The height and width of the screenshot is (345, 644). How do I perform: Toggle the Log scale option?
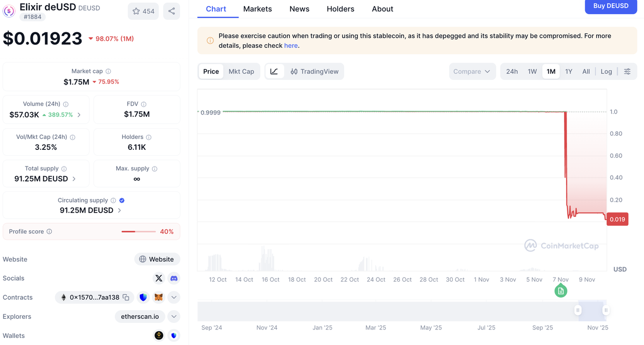[606, 71]
